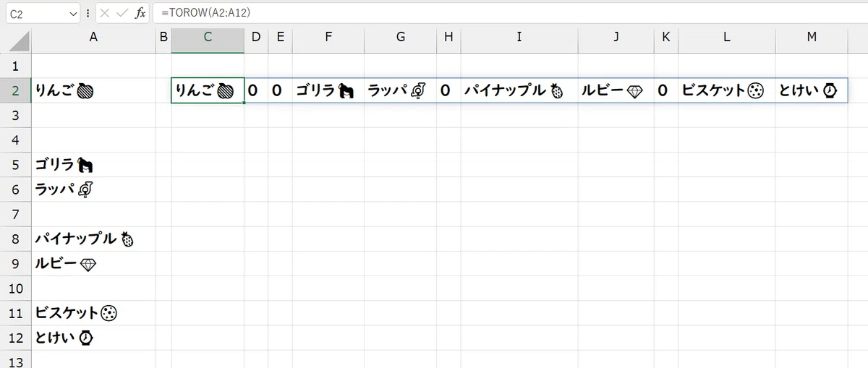Select row 12 header
This screenshot has width=868, height=368.
[16, 338]
